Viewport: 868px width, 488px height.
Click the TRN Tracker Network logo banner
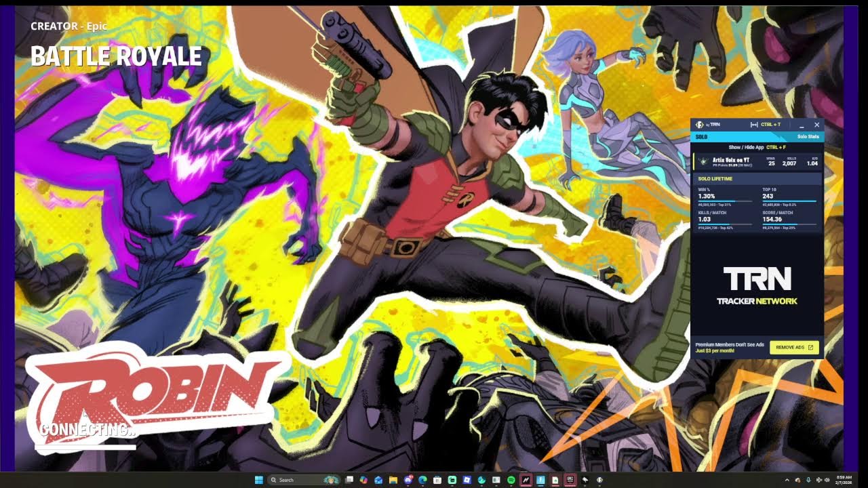pyautogui.click(x=757, y=285)
